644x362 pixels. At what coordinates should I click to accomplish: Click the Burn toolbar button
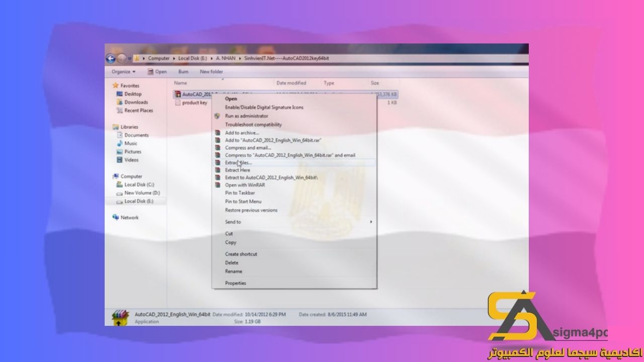point(183,72)
